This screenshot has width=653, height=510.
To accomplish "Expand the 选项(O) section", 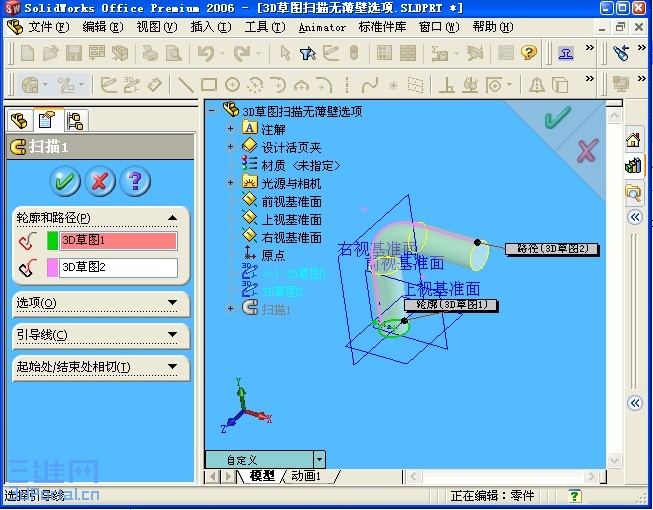I will [172, 302].
